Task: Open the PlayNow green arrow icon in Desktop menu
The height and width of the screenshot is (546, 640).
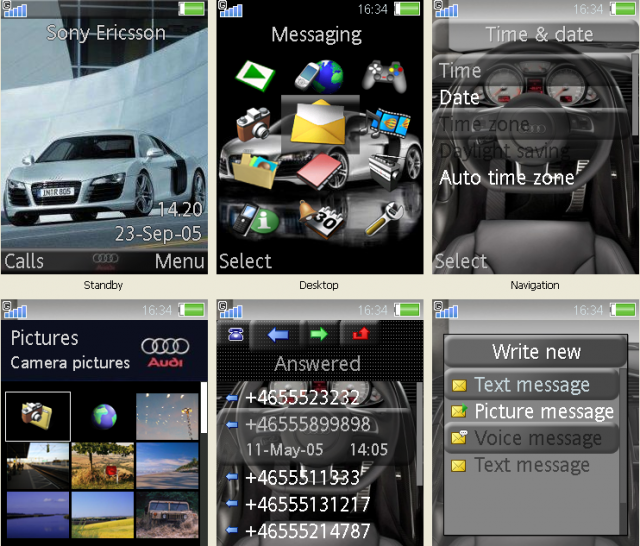Action: click(255, 75)
